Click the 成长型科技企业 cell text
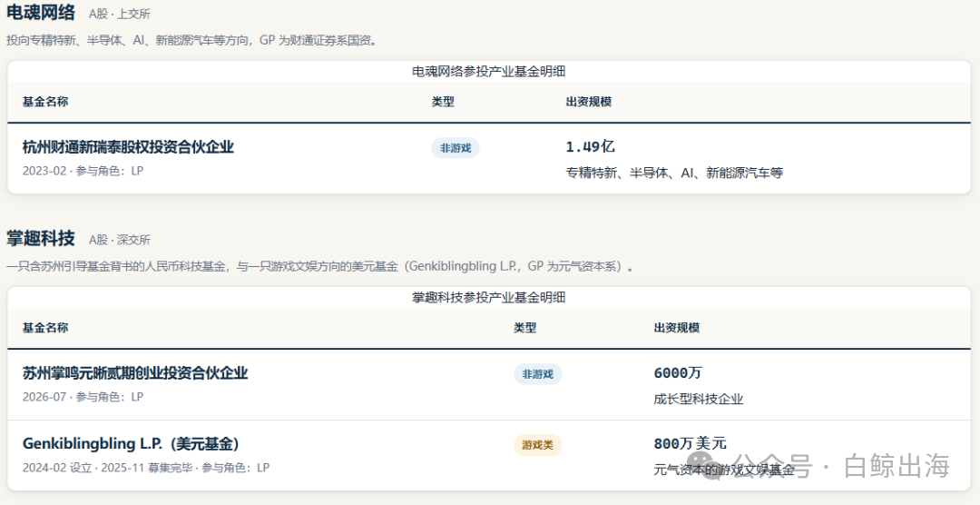Screen dimensions: 980x505 (x=699, y=400)
